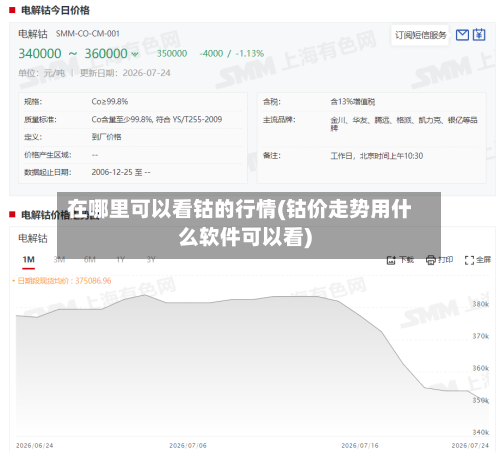Click the email subscription envelope icon
Viewport: 500px width, 452px height.
pyautogui.click(x=462, y=35)
